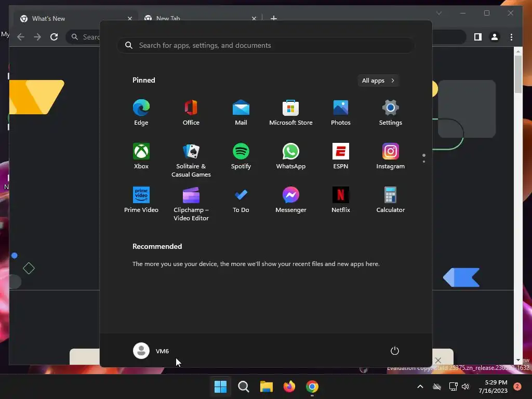Open the Messenger app
This screenshot has height=399, width=532.
click(291, 200)
